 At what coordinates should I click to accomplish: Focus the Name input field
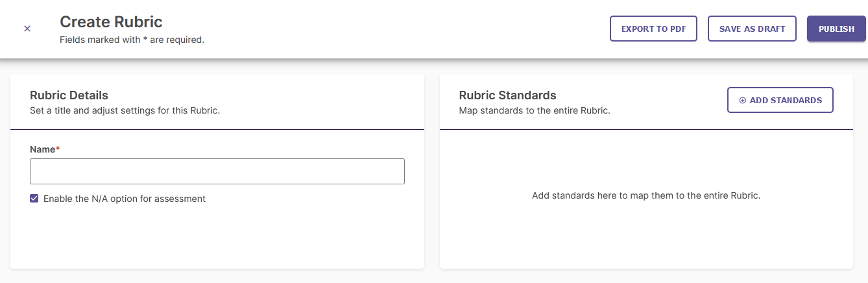217,171
